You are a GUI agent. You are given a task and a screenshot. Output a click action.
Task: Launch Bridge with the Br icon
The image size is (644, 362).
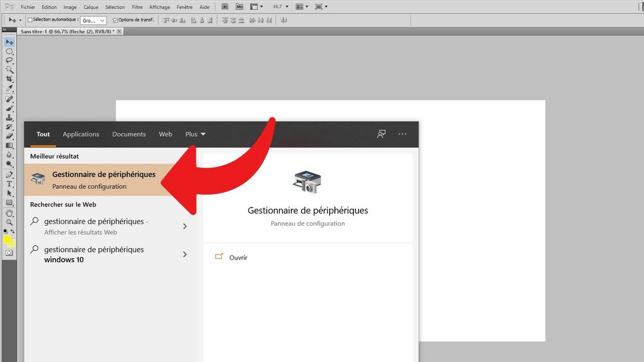click(225, 7)
